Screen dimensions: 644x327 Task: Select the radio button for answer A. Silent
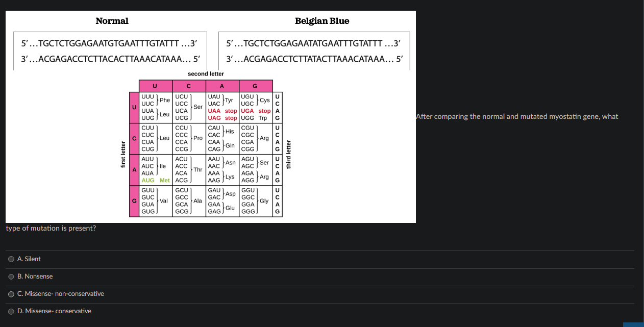tap(11, 259)
